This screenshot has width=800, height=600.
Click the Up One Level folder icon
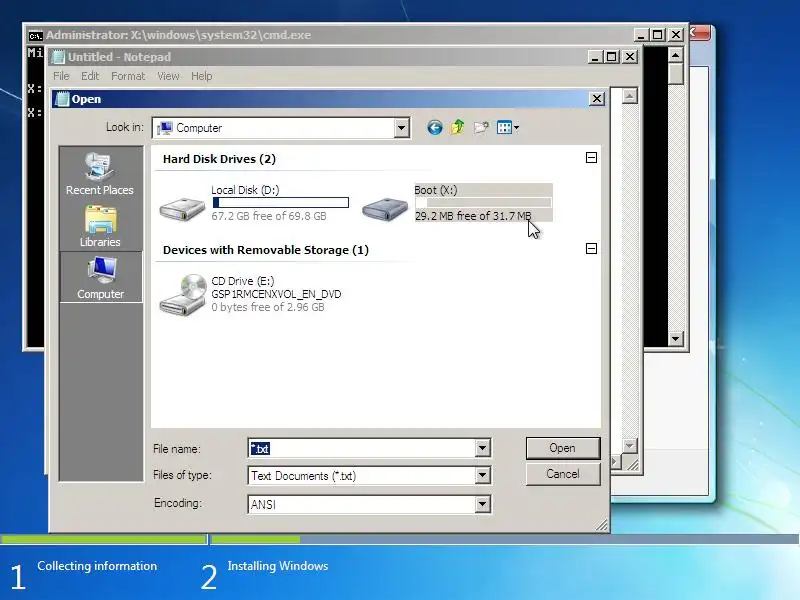tap(458, 127)
